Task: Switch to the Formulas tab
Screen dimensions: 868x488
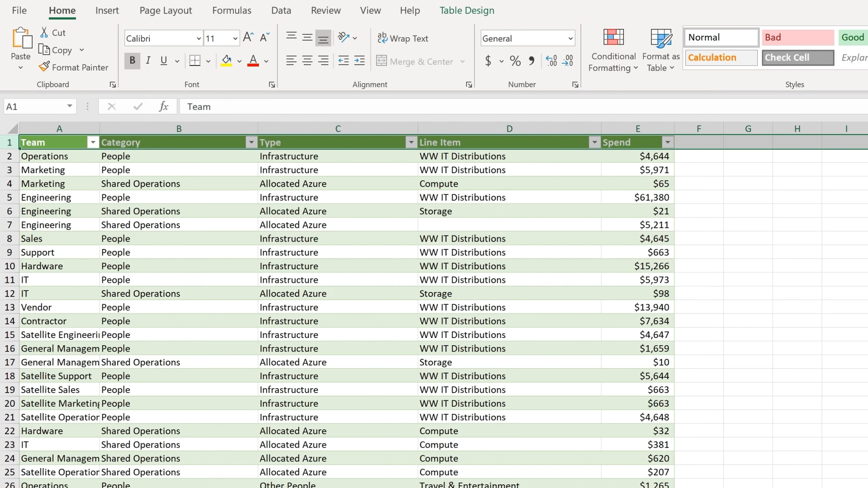Action: coord(231,10)
